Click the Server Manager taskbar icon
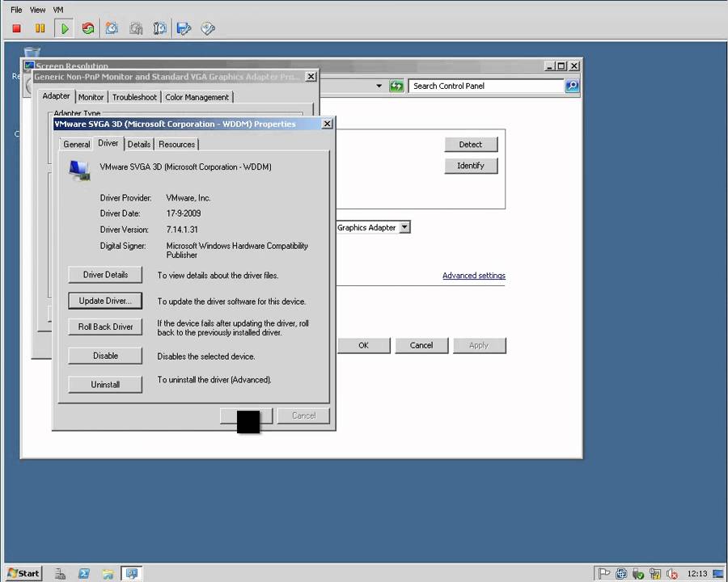 [x=60, y=574]
